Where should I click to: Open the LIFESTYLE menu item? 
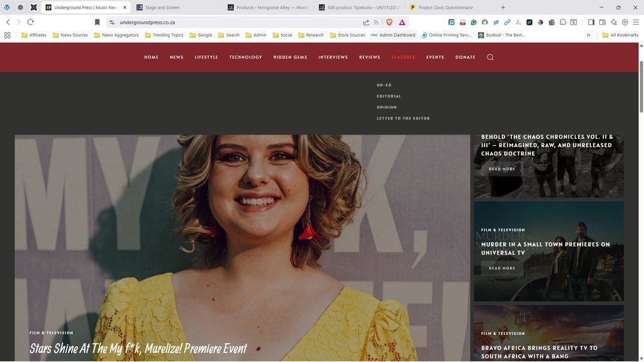tap(206, 57)
